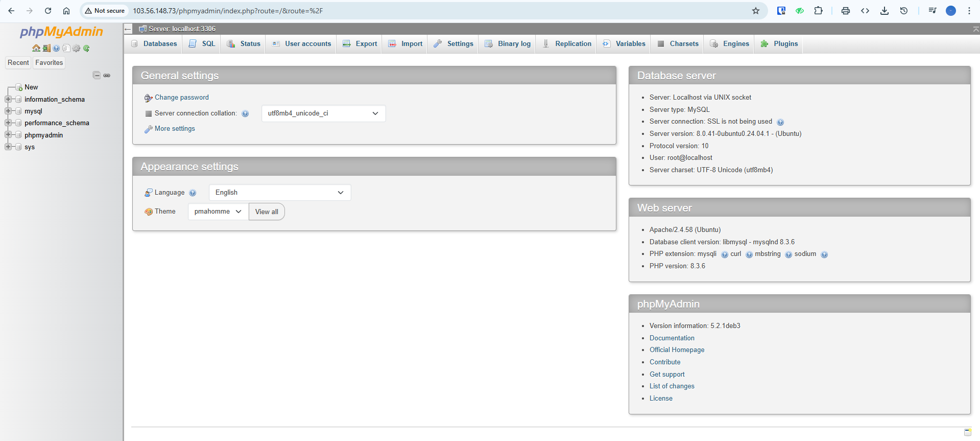Screen dimensions: 980x441
Task: Open the browser three-dot menu
Action: click(x=969, y=11)
